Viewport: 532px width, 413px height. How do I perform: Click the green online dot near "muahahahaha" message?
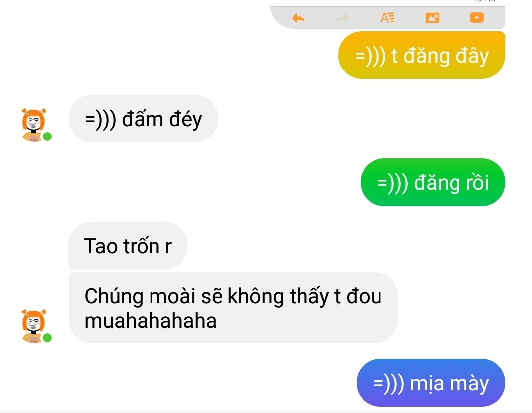point(47,338)
